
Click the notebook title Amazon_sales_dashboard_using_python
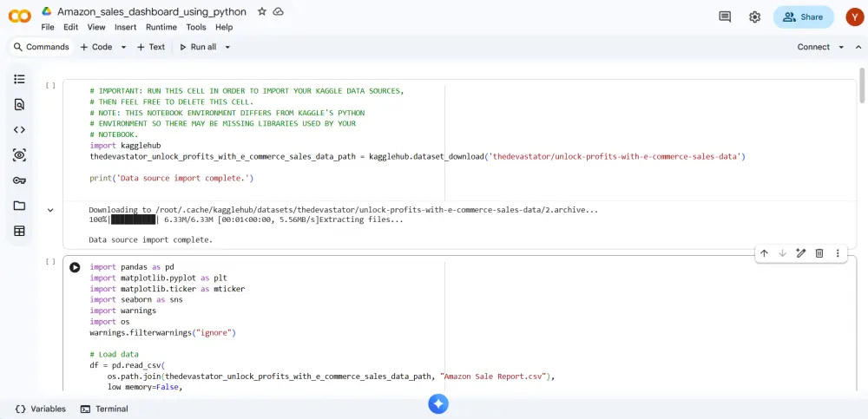pos(152,11)
